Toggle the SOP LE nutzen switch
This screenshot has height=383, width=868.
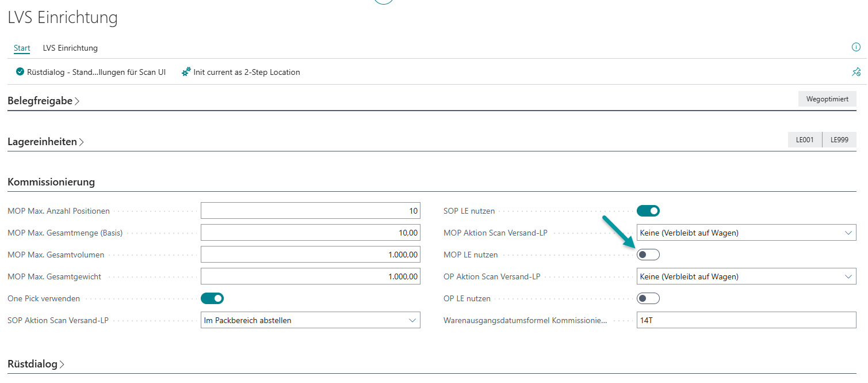[648, 211]
